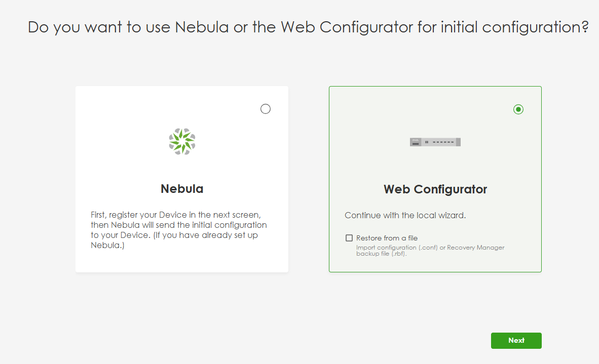Click "Continue with the local wizard." text
The width and height of the screenshot is (599, 364).
click(405, 215)
